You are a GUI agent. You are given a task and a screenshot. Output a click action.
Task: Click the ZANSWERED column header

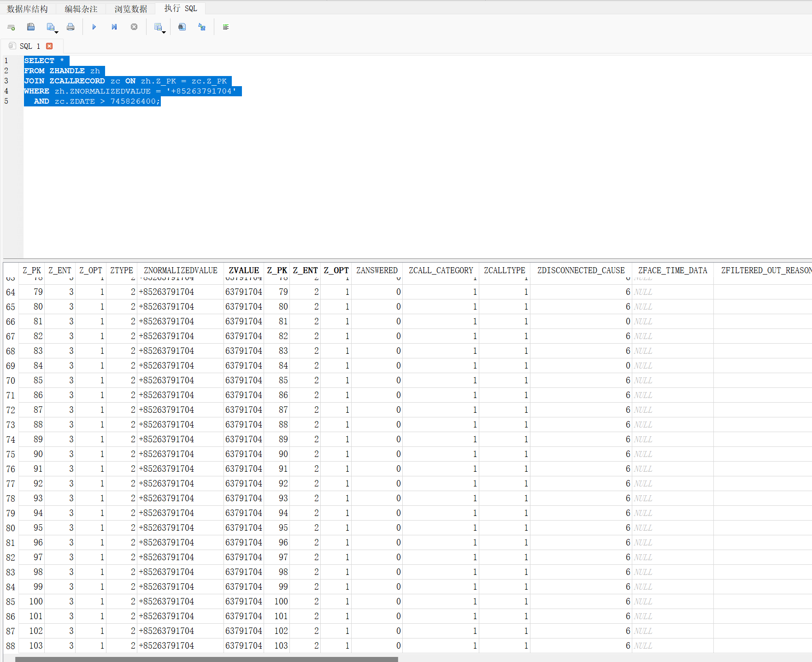[x=377, y=270]
